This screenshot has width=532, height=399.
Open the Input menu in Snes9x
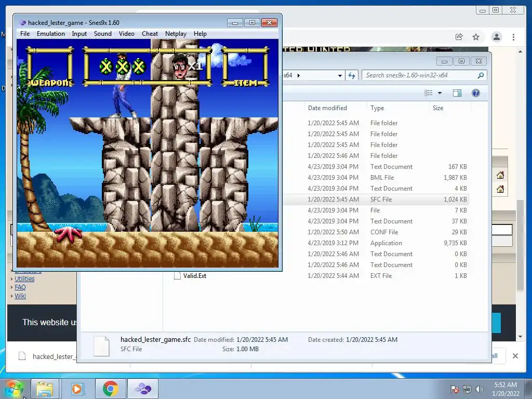79,34
